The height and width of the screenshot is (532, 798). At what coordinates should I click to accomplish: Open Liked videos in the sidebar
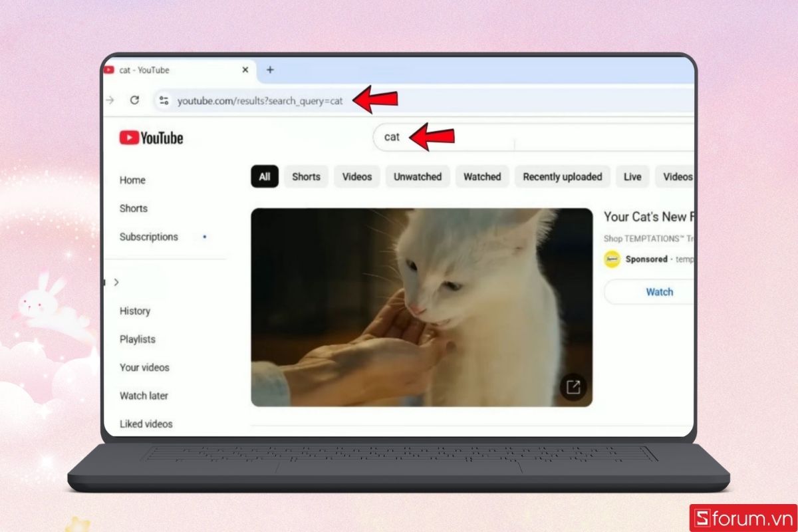(146, 424)
